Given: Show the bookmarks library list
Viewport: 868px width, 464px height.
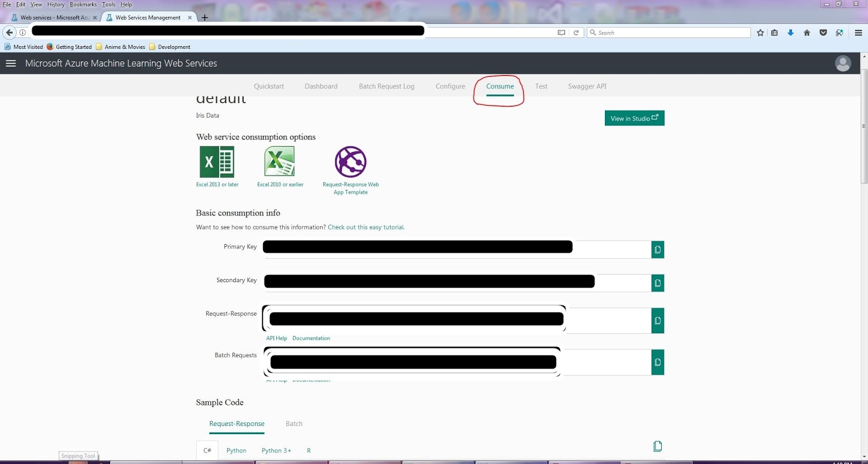Looking at the screenshot, I should coord(775,33).
